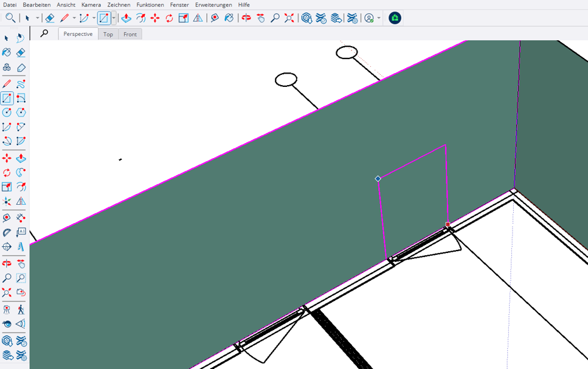Viewport: 588px width, 369px height.
Task: Select the Protractor tool
Action: pos(7,232)
